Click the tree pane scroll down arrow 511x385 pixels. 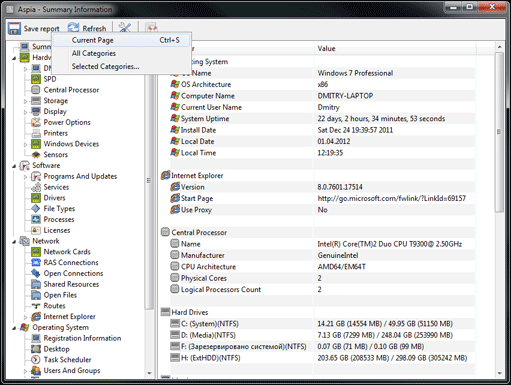coord(149,373)
